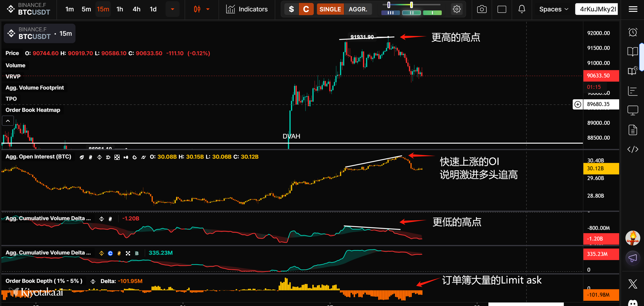Expand more timeframes dropdown arrow
The image size is (644, 306).
click(172, 9)
